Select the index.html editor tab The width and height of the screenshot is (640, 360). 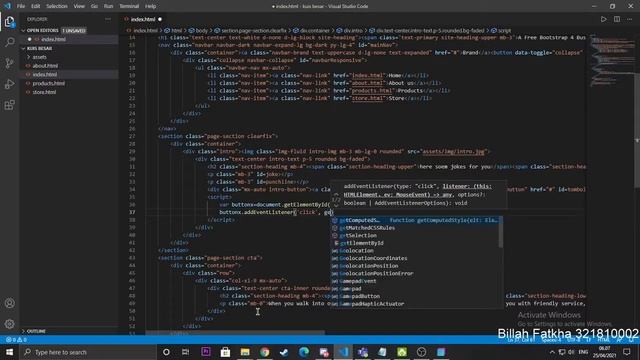(x=143, y=19)
